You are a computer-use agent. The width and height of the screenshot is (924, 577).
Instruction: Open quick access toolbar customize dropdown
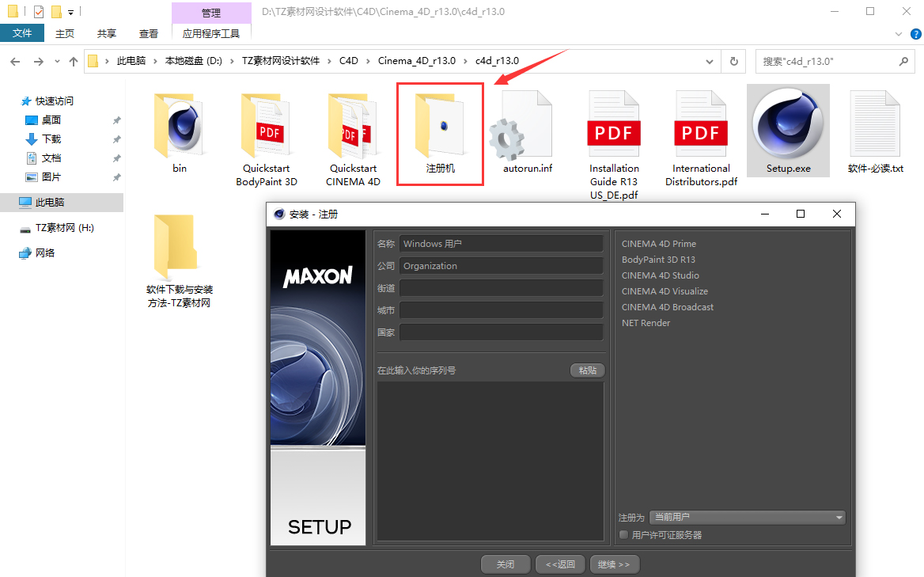(x=70, y=12)
